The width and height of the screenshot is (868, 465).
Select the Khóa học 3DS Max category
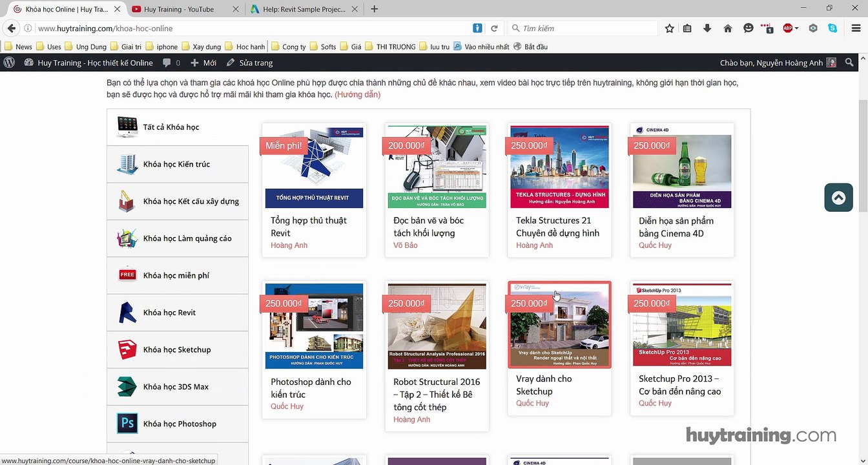point(178,387)
